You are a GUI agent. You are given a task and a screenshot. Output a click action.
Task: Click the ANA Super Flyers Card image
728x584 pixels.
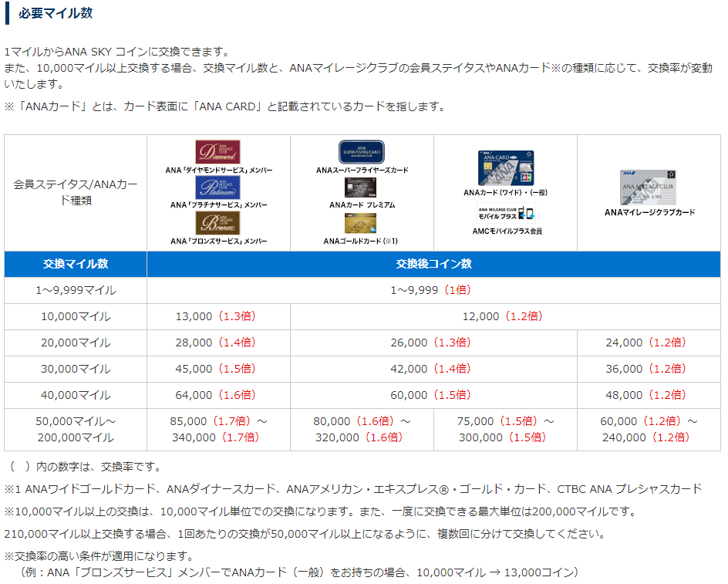pyautogui.click(x=362, y=152)
